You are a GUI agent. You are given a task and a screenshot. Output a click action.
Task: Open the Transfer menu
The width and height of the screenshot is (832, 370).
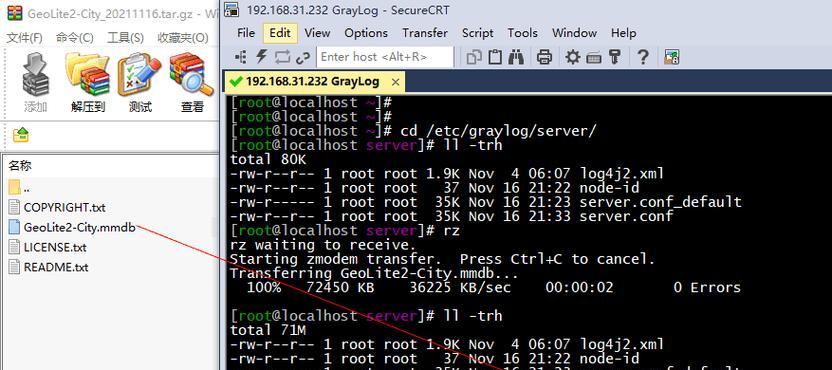[x=424, y=33]
